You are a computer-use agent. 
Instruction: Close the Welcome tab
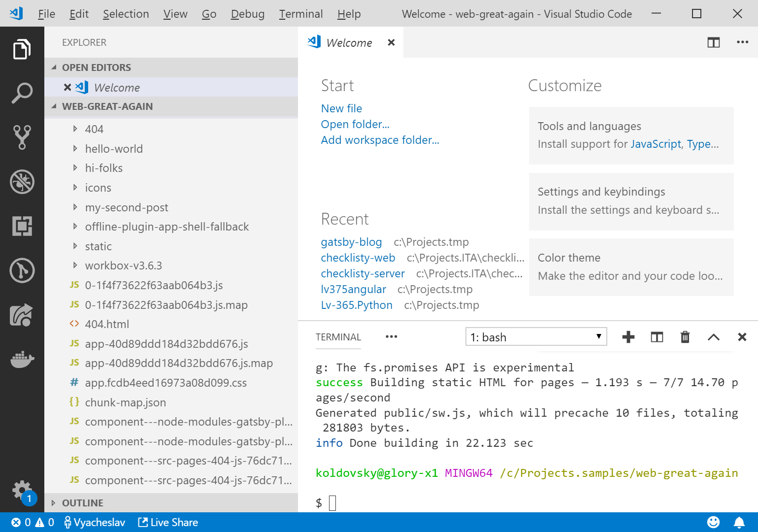[x=391, y=42]
